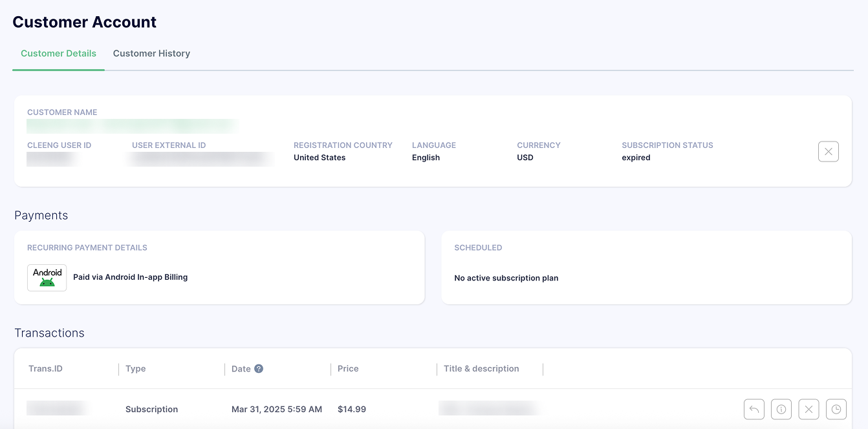Click the cancel X icon on transaction row
The image size is (868, 429).
click(x=809, y=409)
